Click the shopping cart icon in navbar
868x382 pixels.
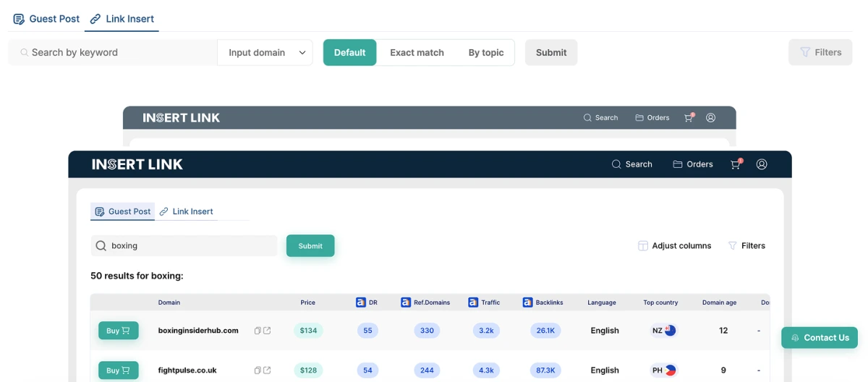click(x=736, y=164)
